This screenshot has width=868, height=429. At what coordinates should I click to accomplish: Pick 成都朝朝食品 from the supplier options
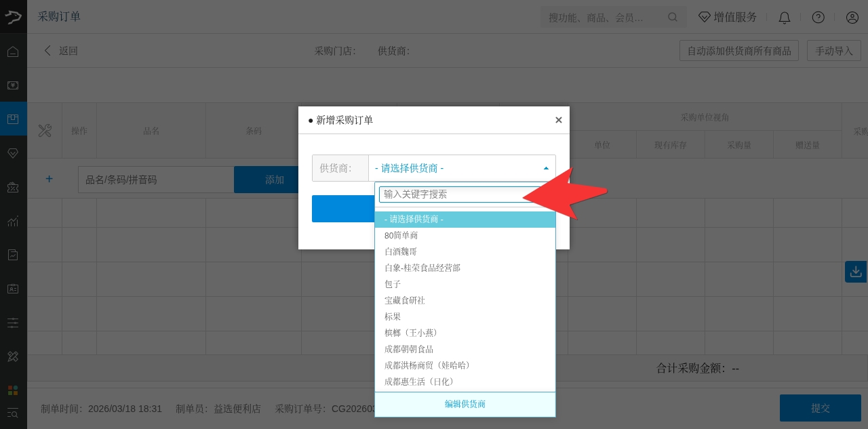pyautogui.click(x=409, y=349)
